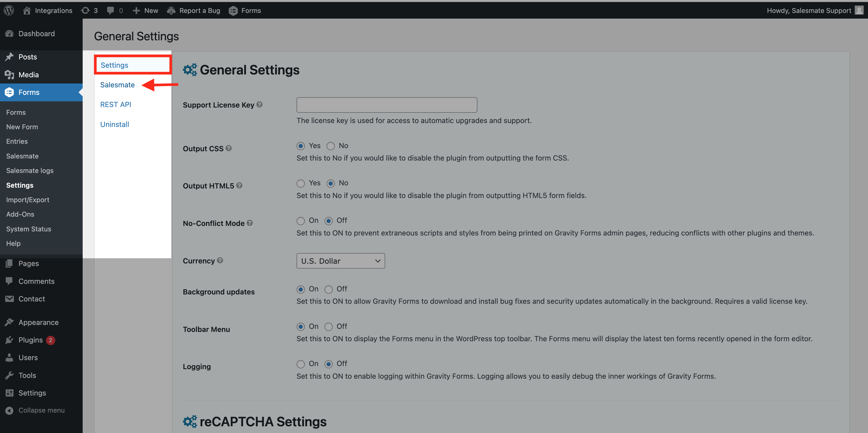Click the Plugins plug icon
Screen dimensions: 868x433
[10, 340]
